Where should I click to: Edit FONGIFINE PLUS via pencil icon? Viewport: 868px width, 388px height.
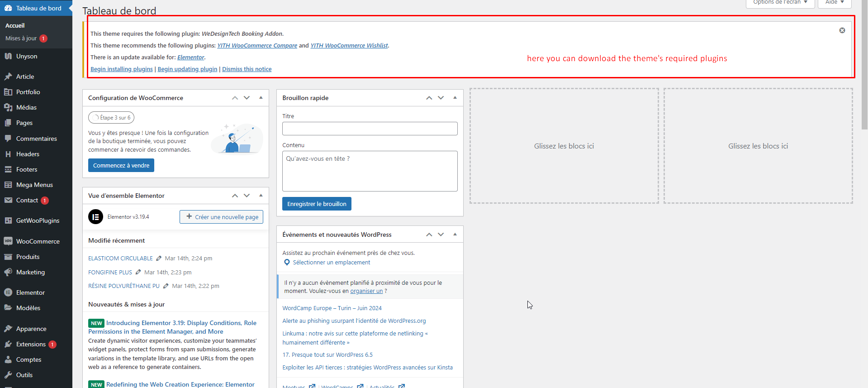[138, 272]
